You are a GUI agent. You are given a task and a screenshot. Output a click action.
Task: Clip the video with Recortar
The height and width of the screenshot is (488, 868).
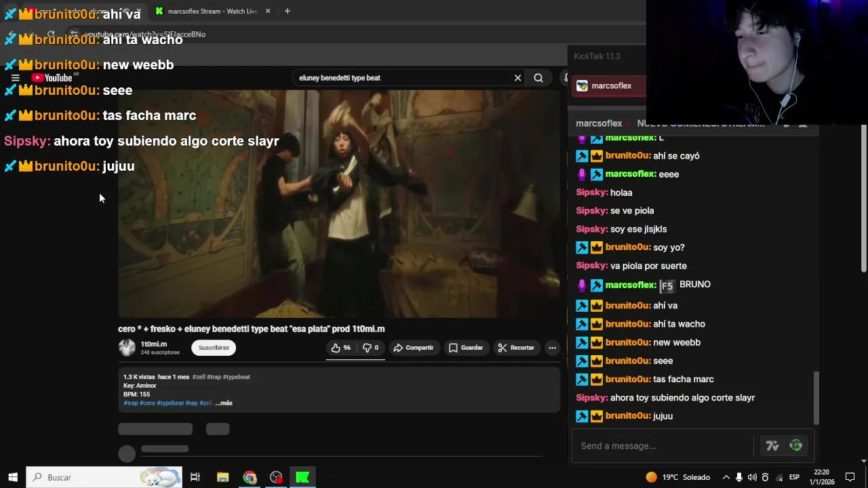516,348
